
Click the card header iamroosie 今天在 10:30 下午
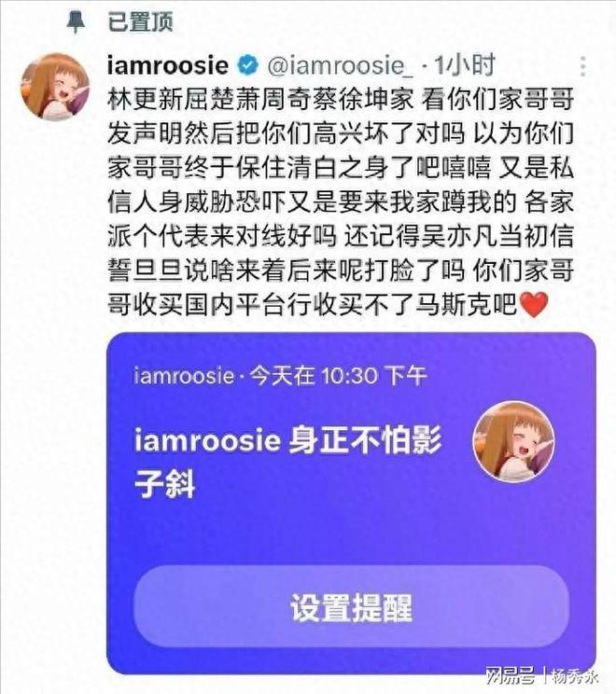280,376
